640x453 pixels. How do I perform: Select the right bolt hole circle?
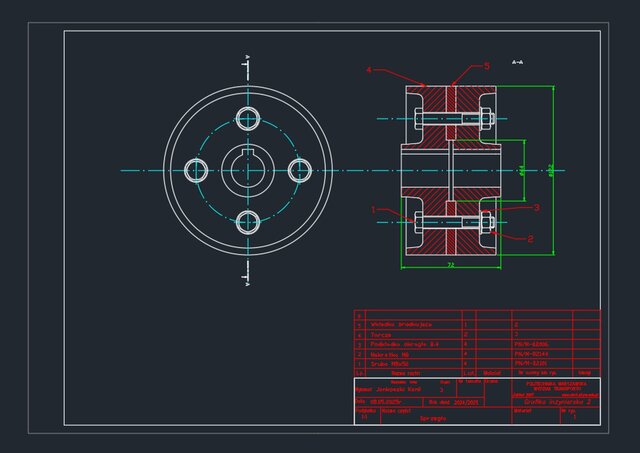pyautogui.click(x=298, y=170)
